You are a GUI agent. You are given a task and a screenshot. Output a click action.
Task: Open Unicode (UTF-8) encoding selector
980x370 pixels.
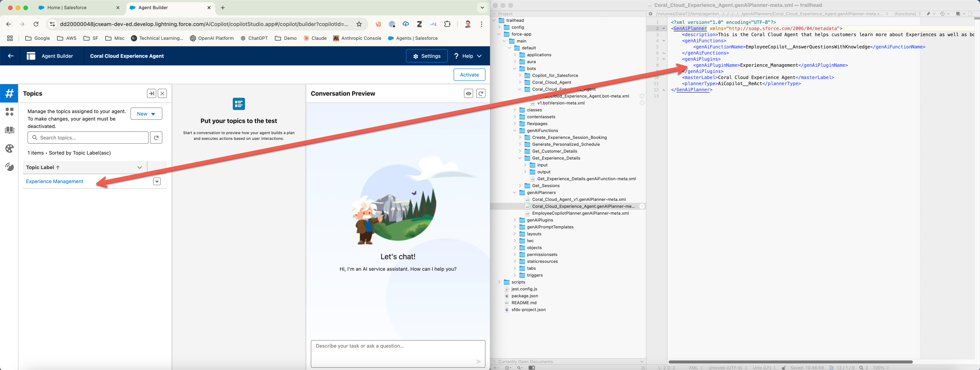(x=727, y=368)
